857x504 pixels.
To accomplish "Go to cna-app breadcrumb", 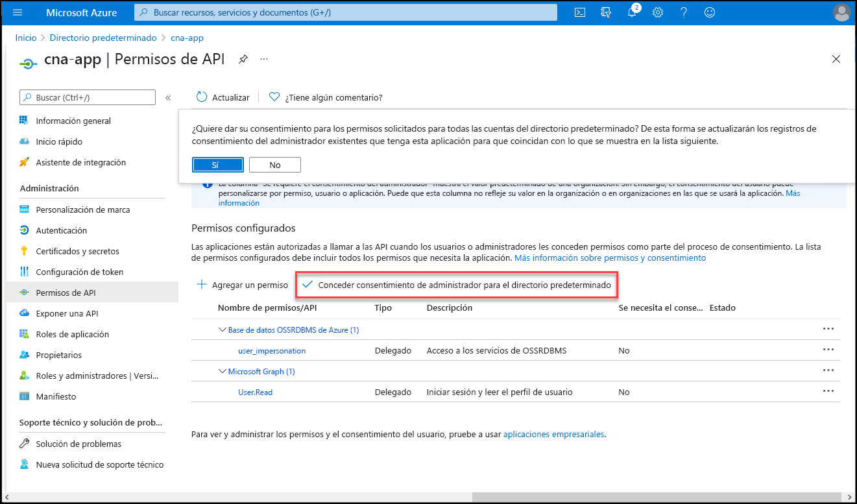I will click(x=187, y=38).
